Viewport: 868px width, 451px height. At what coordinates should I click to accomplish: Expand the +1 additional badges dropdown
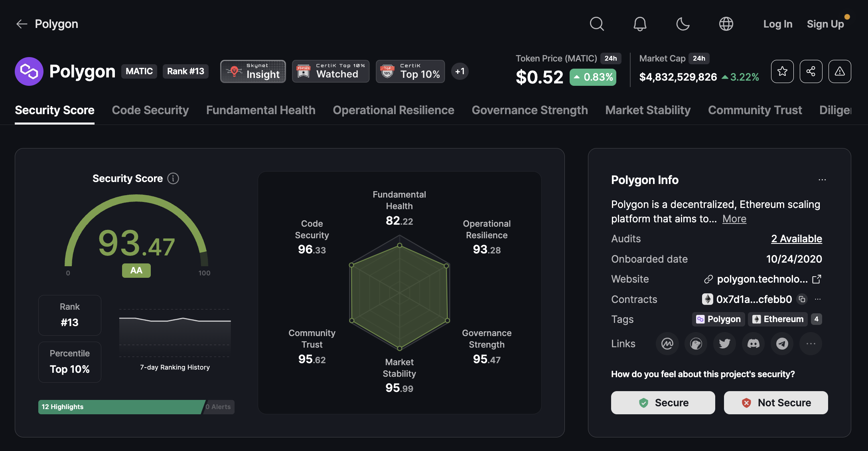(459, 71)
